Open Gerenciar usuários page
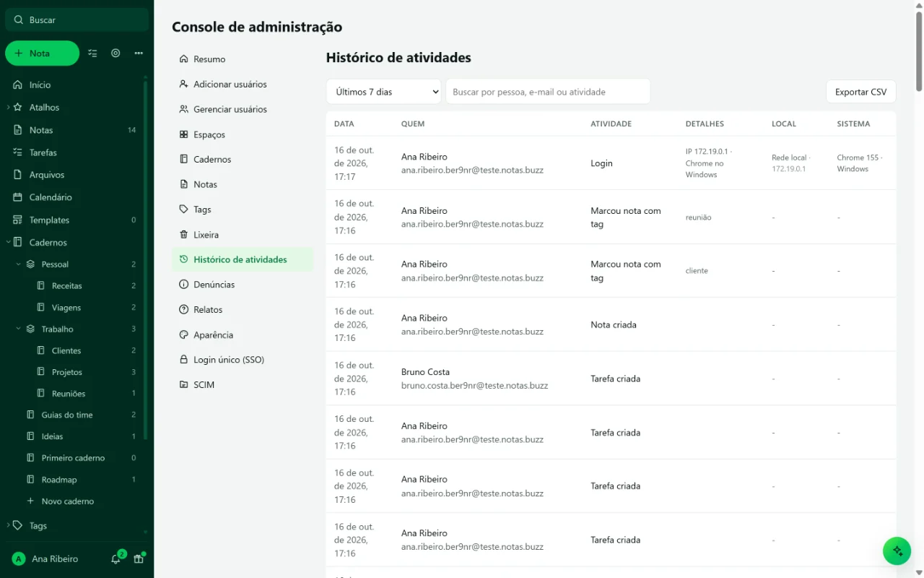 pyautogui.click(x=243, y=109)
